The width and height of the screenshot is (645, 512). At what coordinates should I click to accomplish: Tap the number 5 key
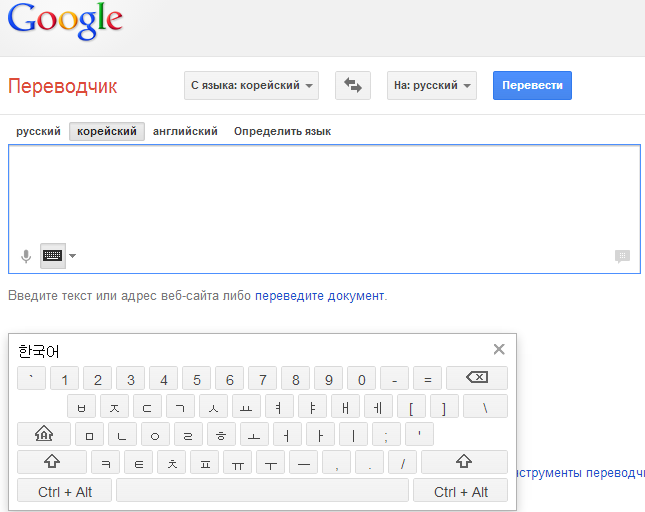(x=197, y=378)
